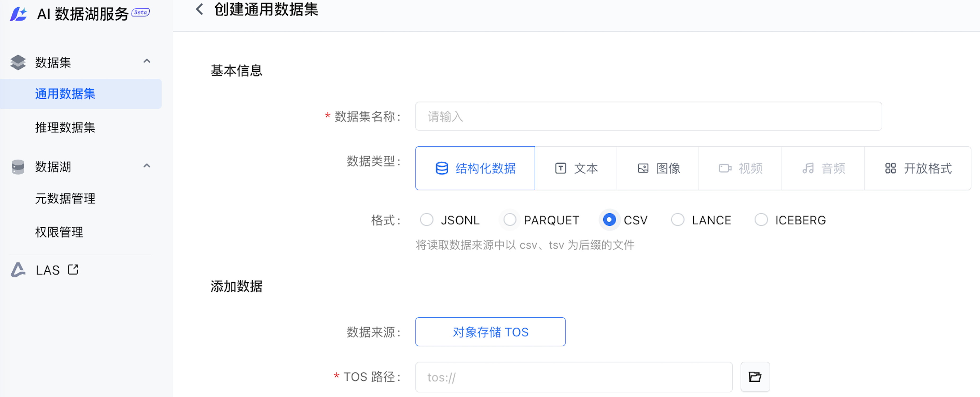Click the 创建通用数据集 page title
The image size is (980, 397).
click(266, 9)
